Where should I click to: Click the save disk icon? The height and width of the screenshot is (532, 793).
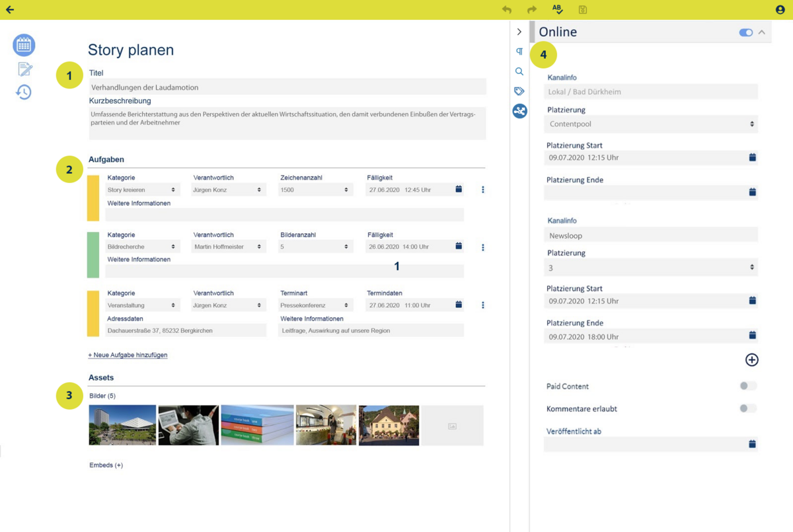(x=583, y=9)
